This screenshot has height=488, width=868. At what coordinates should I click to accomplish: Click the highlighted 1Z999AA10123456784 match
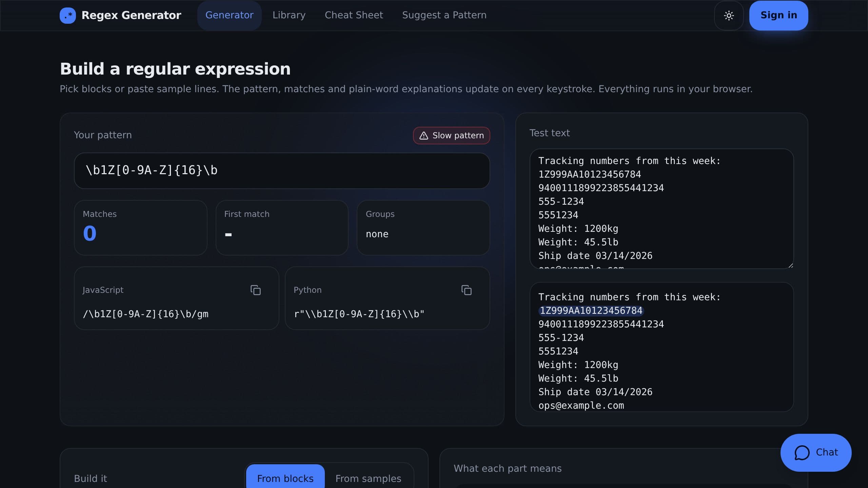pos(591,310)
